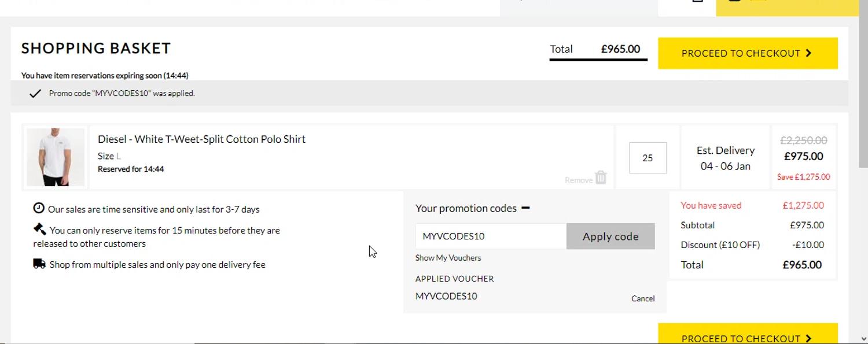Open the polo shirt product thumbnail
This screenshot has height=344, width=868.
click(x=56, y=157)
